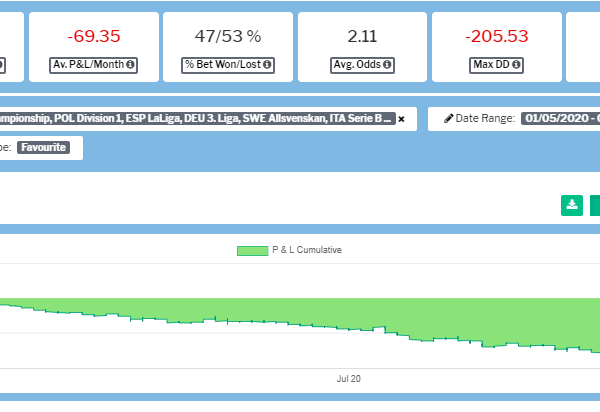Open the leagues filter listing ESP LaLiga
The image size is (600, 412).
(x=197, y=118)
